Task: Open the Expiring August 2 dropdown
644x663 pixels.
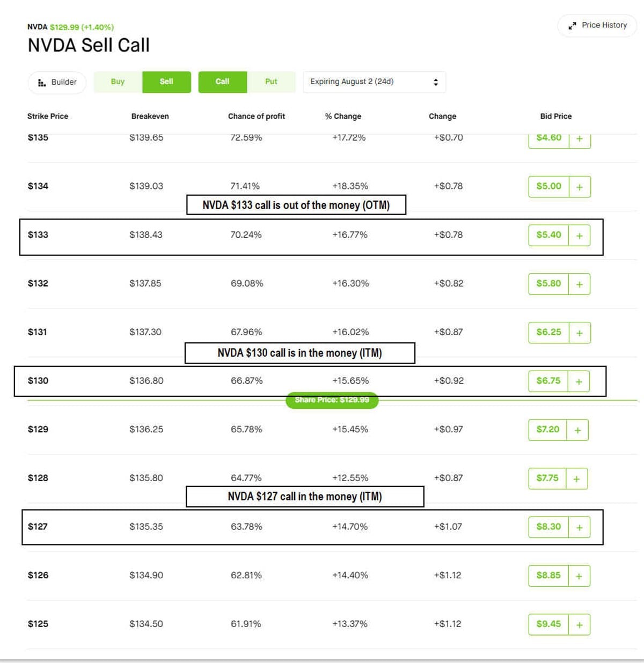Action: click(374, 82)
